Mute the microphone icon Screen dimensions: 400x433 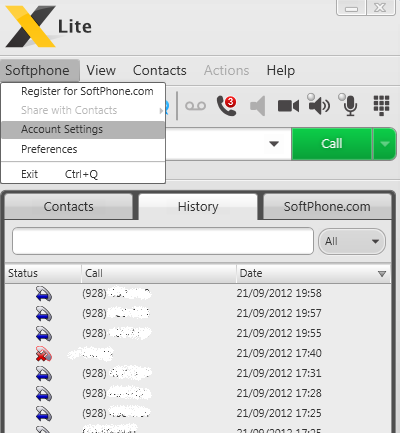click(x=348, y=104)
